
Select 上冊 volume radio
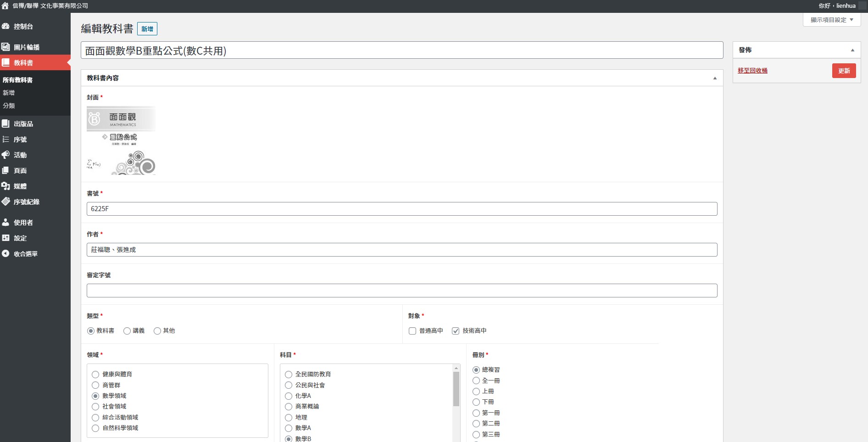click(476, 392)
